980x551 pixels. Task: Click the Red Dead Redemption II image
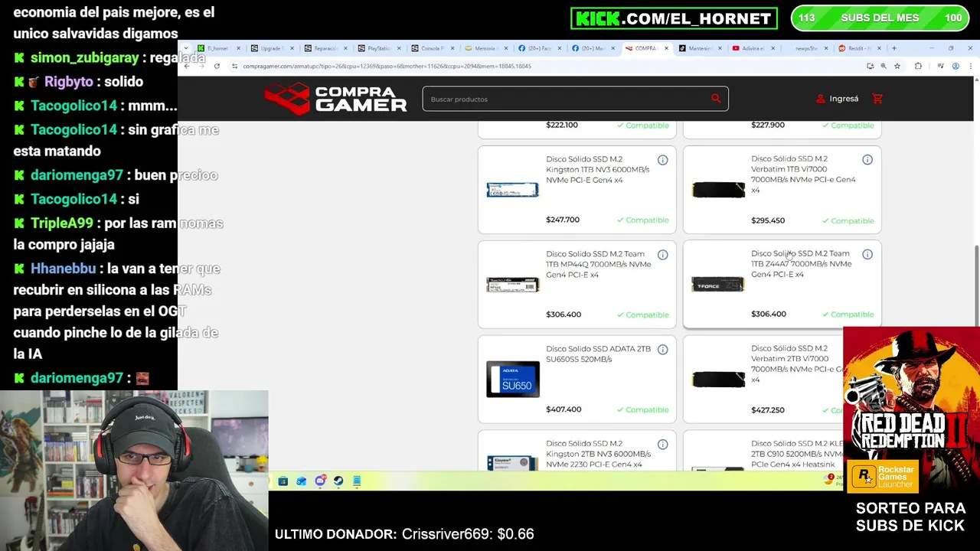911,409
